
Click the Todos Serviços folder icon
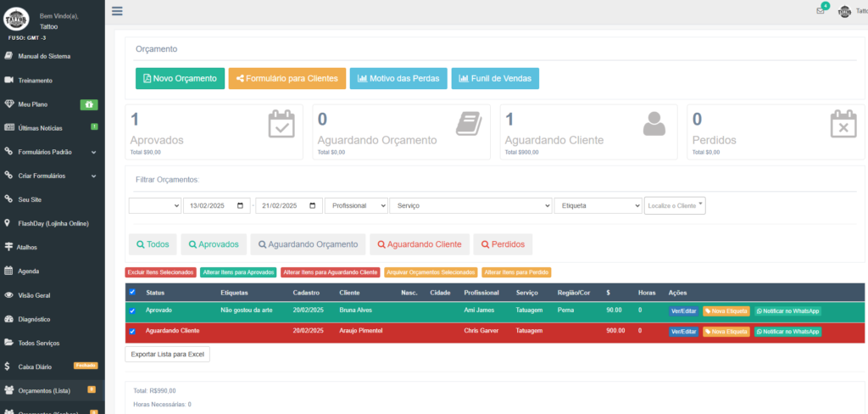click(x=8, y=343)
